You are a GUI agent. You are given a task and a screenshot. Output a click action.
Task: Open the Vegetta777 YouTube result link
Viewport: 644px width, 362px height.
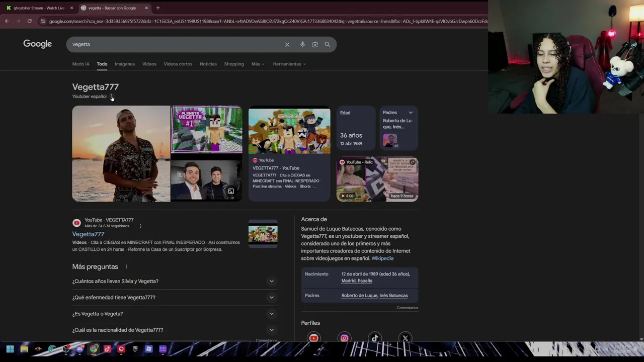coord(88,234)
